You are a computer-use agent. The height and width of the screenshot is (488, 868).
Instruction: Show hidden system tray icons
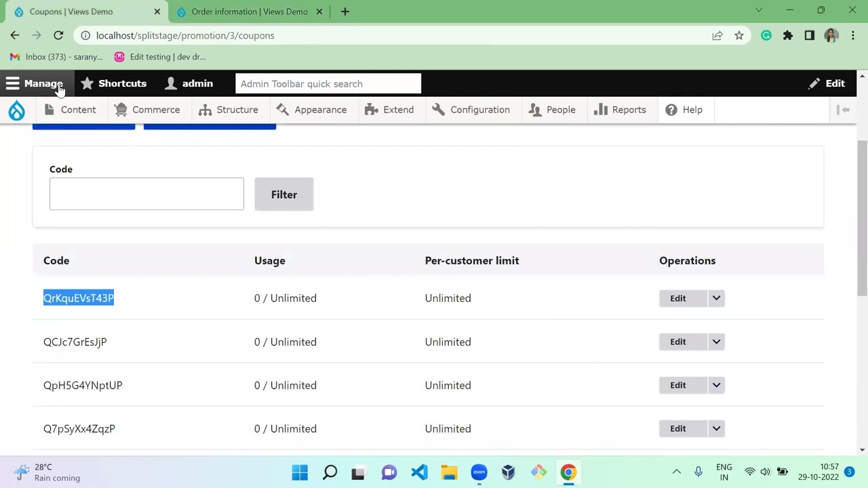point(676,472)
